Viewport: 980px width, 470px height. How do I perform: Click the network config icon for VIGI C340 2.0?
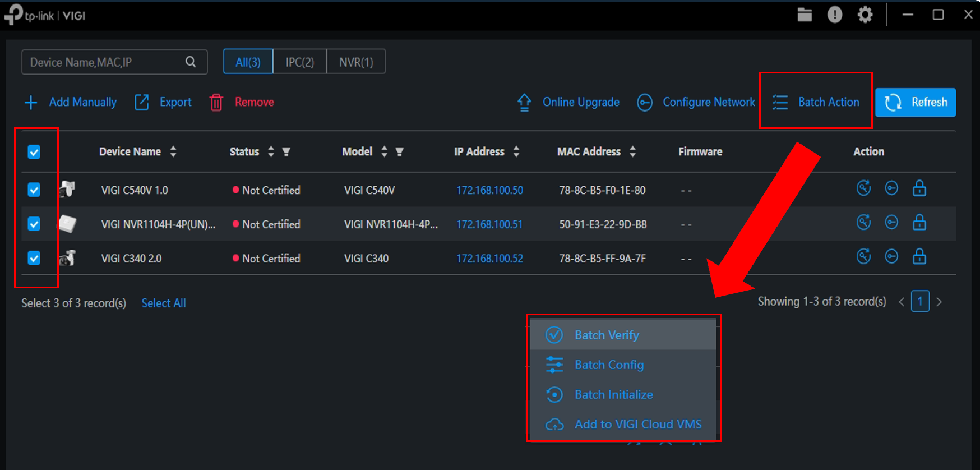891,256
